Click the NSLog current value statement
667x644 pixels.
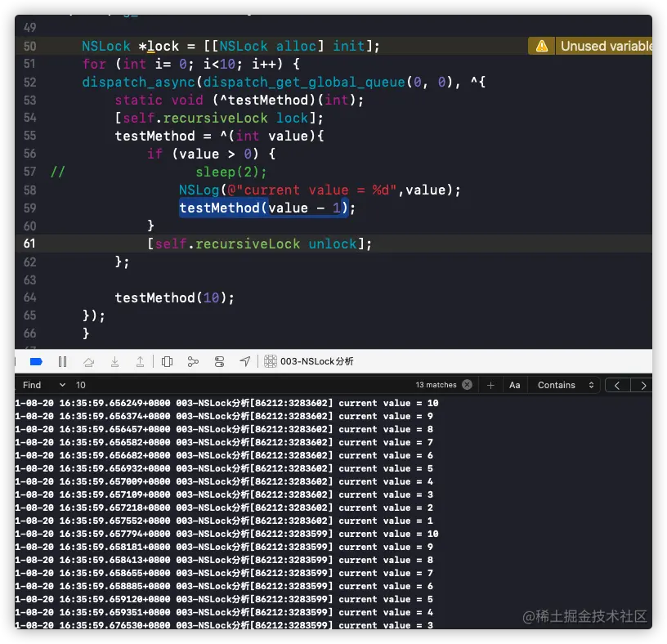coord(320,190)
